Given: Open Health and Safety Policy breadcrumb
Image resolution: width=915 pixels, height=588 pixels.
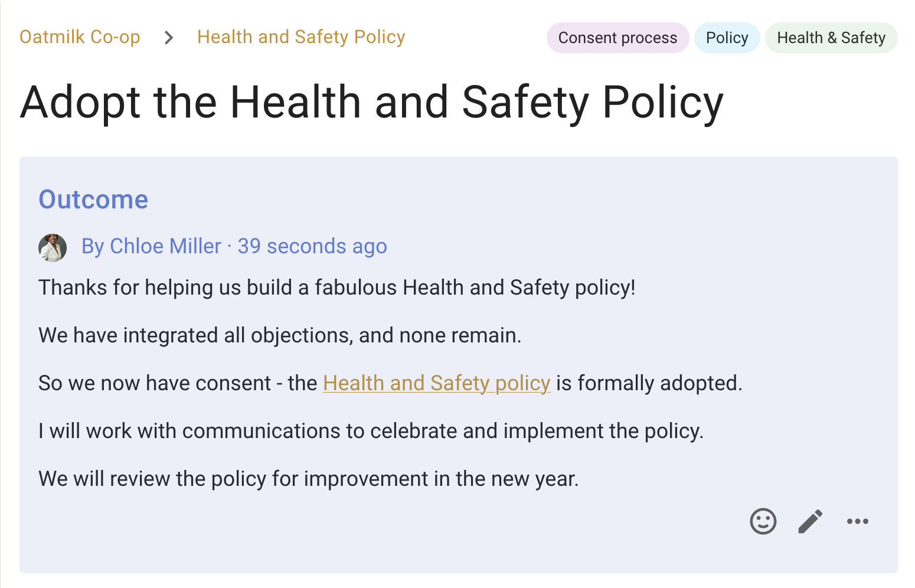Looking at the screenshot, I should click(x=301, y=37).
